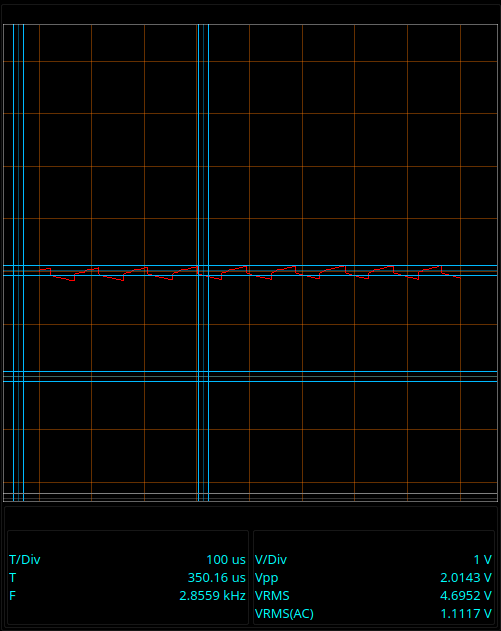The height and width of the screenshot is (631, 501).
Task: Select the 2.8559 kHz frequency reading
Action: pos(212,596)
